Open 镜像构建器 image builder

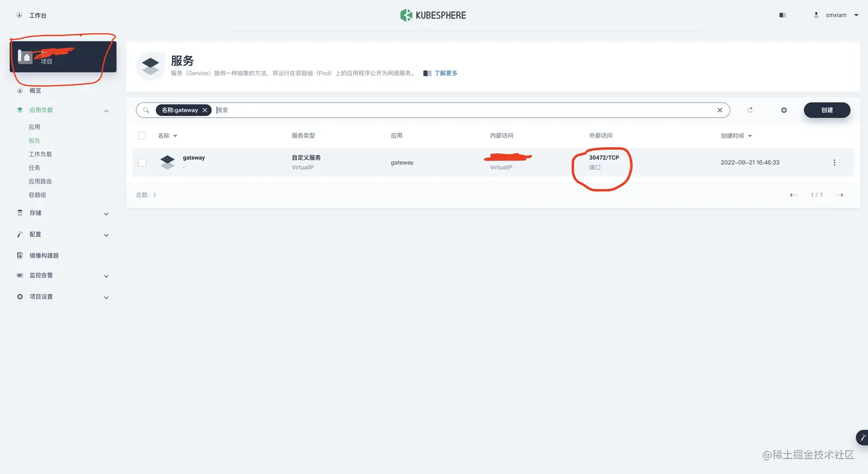44,255
